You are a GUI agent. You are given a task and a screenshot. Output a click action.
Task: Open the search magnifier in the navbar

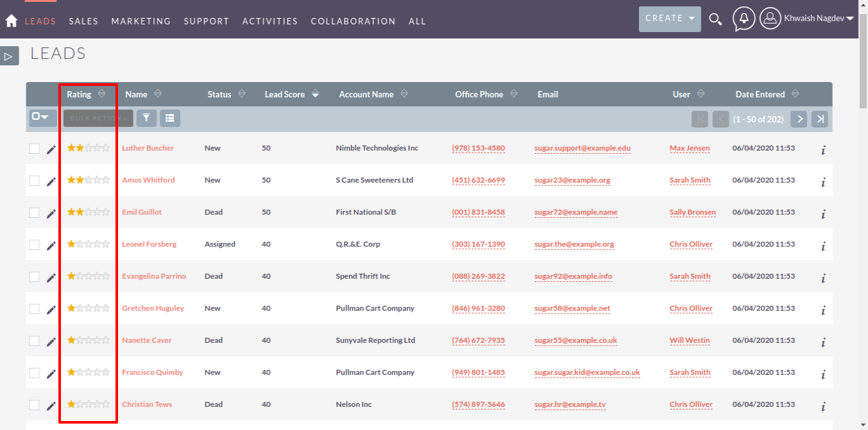pyautogui.click(x=715, y=19)
